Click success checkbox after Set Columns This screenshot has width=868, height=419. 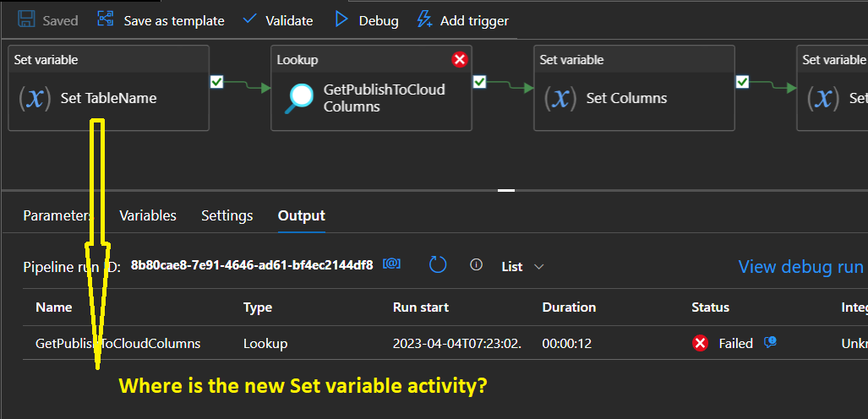click(x=742, y=82)
